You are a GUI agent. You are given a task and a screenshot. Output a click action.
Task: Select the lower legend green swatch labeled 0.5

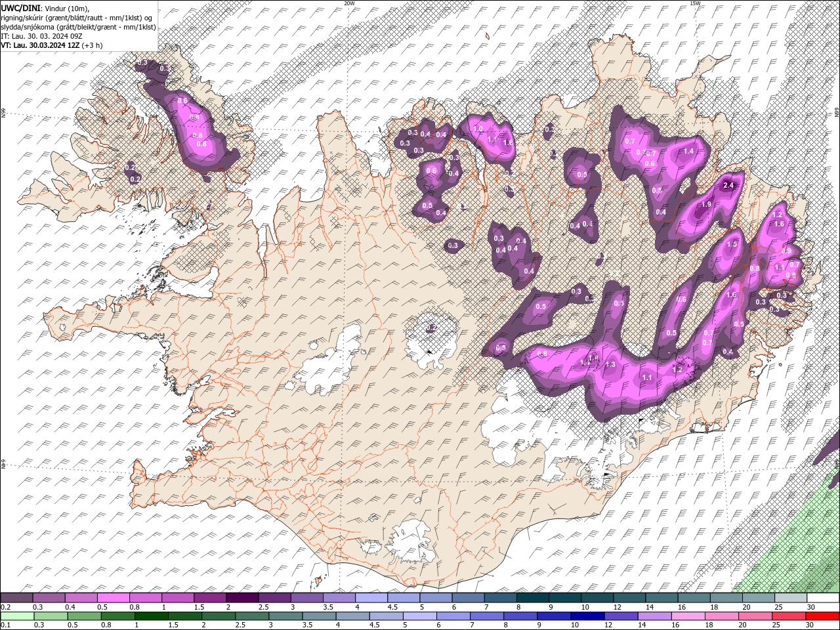pos(84,616)
